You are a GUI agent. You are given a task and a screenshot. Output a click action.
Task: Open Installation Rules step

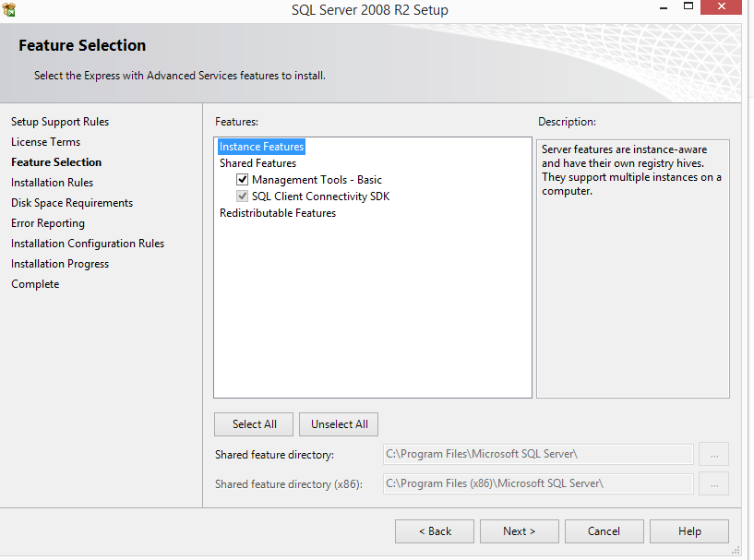point(52,183)
